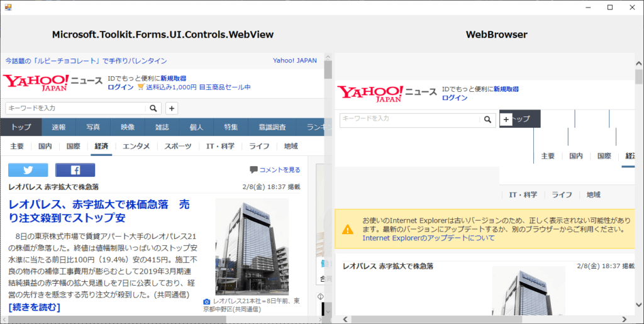The image size is (644, 324).
Task: Select スポーツ category
Action: (x=178, y=146)
